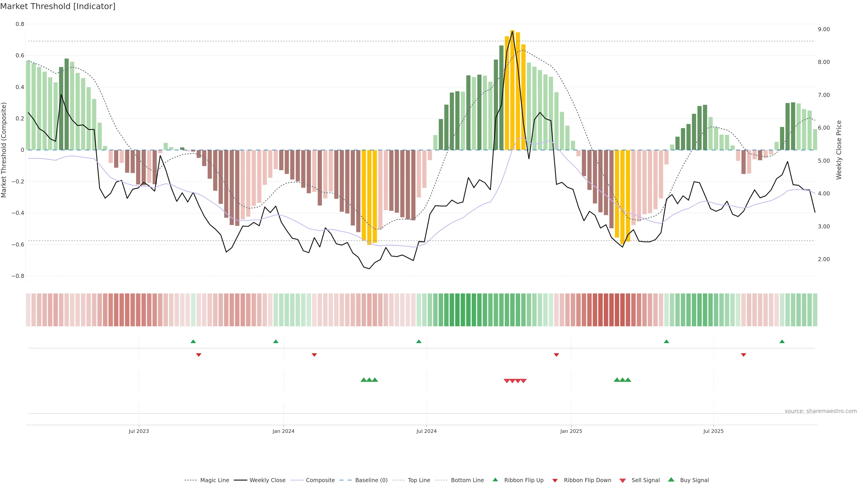Toggle Magic Line legend entry
Image resolution: width=868 pixels, height=488 pixels.
coord(214,480)
